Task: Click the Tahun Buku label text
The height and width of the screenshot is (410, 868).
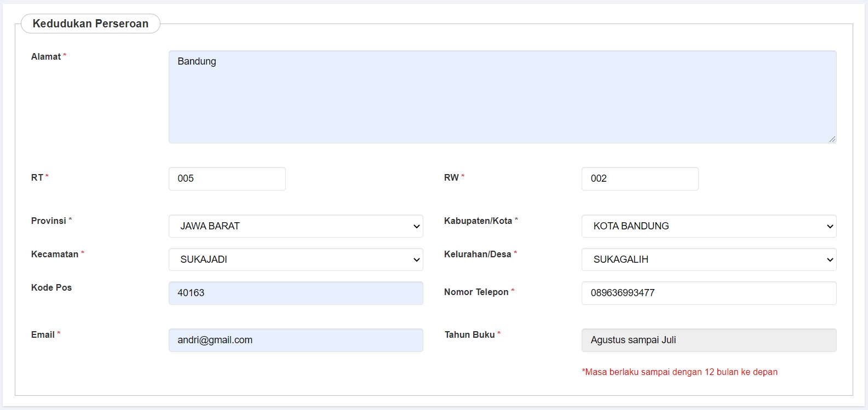Action: coord(469,334)
